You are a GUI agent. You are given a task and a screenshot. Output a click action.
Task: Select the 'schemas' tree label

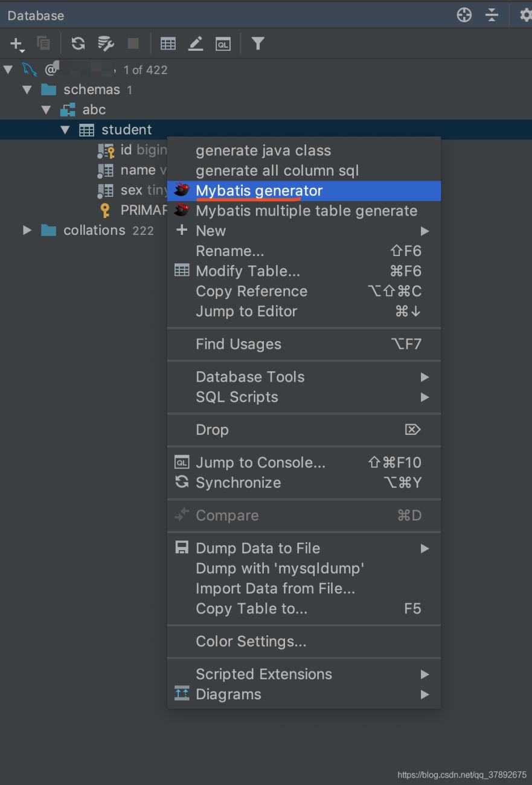pyautogui.click(x=92, y=89)
